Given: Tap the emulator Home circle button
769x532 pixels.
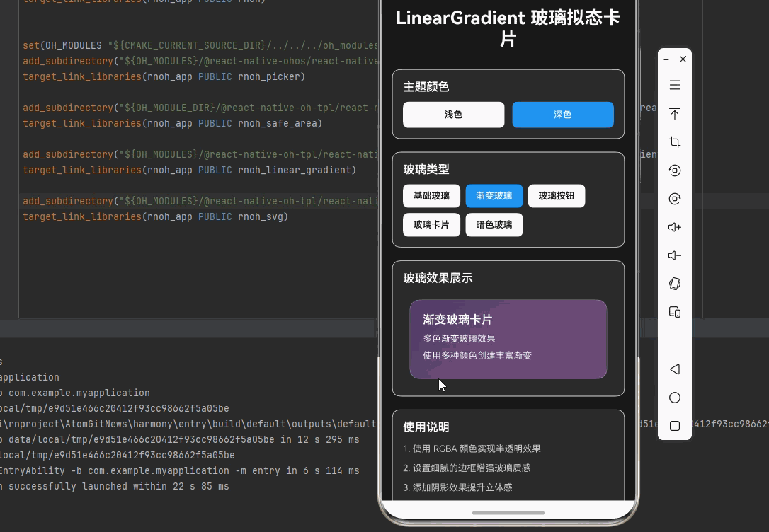Looking at the screenshot, I should 675,398.
